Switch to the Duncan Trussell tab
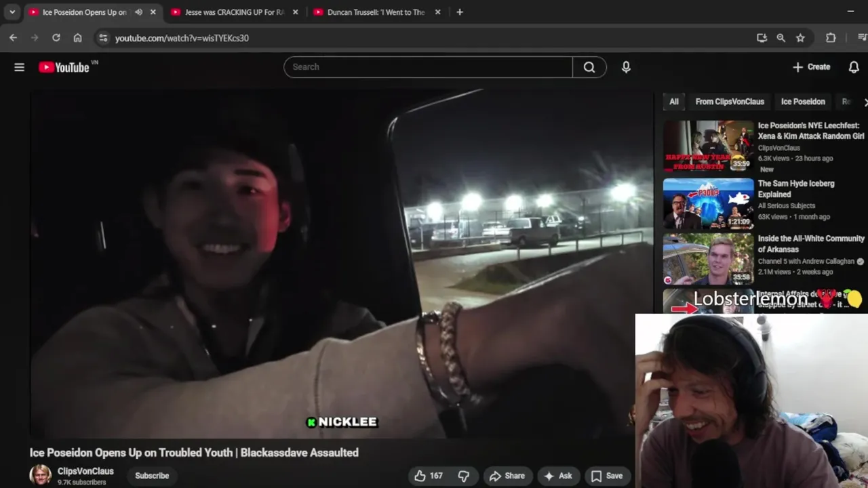This screenshot has height=488, width=868. click(376, 12)
